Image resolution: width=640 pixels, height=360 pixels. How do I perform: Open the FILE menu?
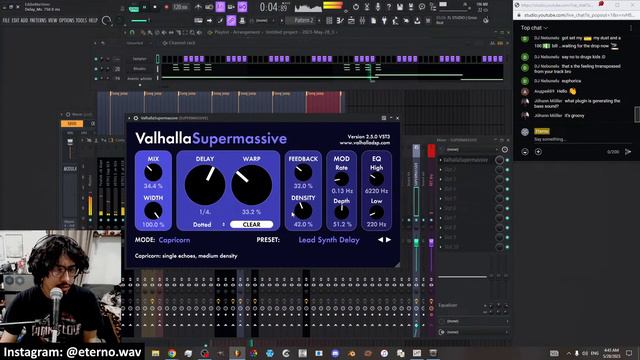(6, 20)
